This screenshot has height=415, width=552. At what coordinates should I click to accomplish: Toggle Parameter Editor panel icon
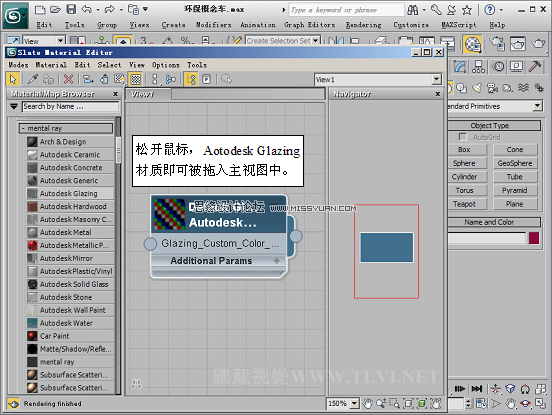[x=207, y=79]
